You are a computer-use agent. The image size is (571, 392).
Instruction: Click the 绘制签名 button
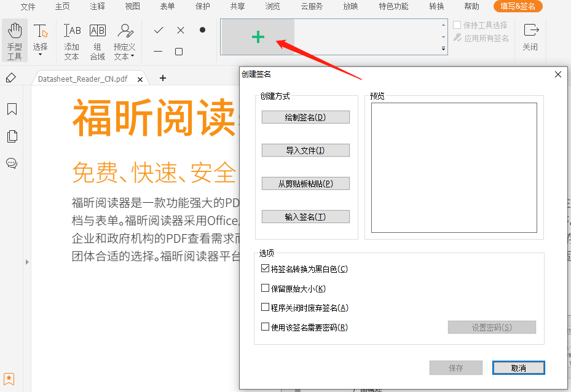point(305,117)
